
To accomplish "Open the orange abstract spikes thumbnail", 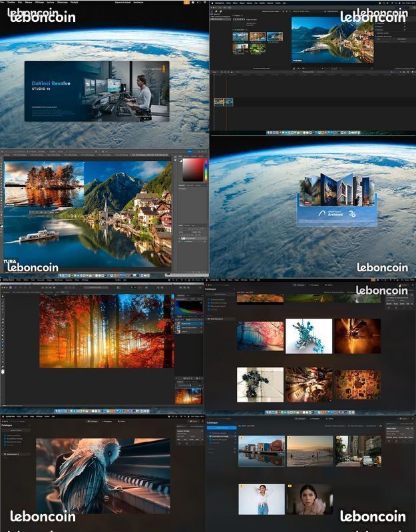I will click(357, 336).
